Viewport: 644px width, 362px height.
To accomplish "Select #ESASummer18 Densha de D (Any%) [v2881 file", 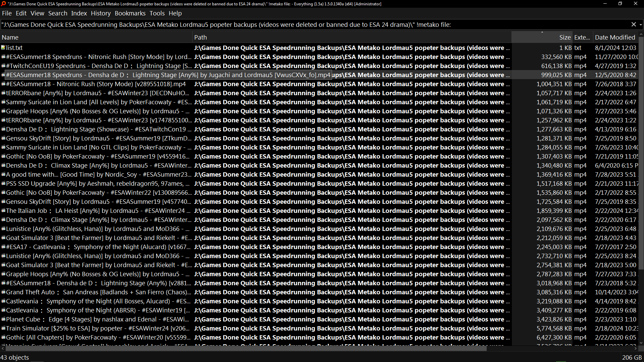I will [99, 283].
